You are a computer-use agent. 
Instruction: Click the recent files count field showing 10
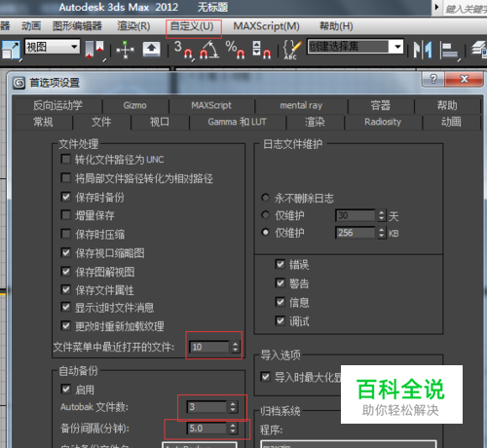click(209, 347)
